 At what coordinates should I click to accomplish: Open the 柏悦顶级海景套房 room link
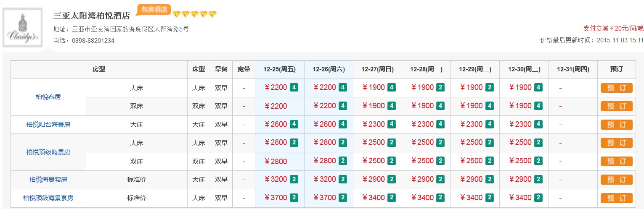(48, 198)
